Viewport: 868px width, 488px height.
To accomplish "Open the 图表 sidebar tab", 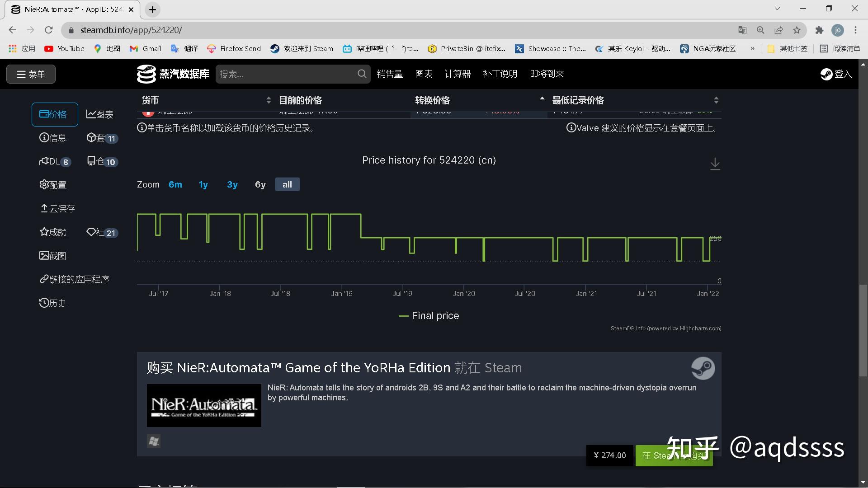I will [100, 114].
